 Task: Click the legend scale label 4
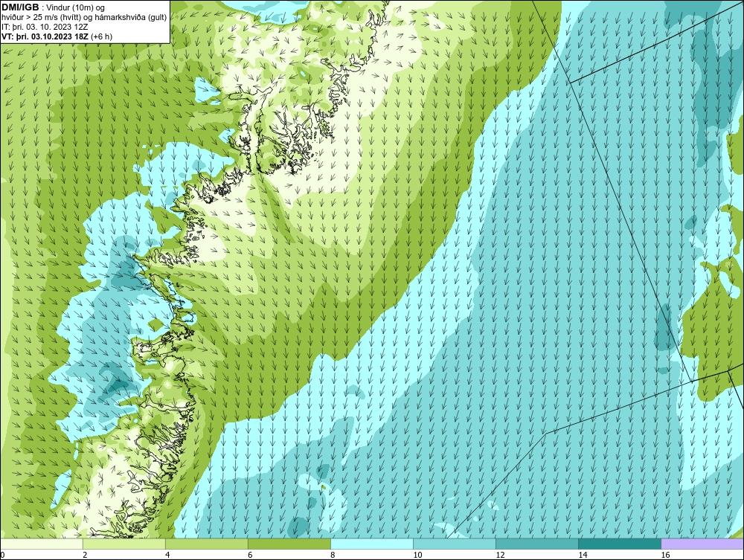pos(167,555)
